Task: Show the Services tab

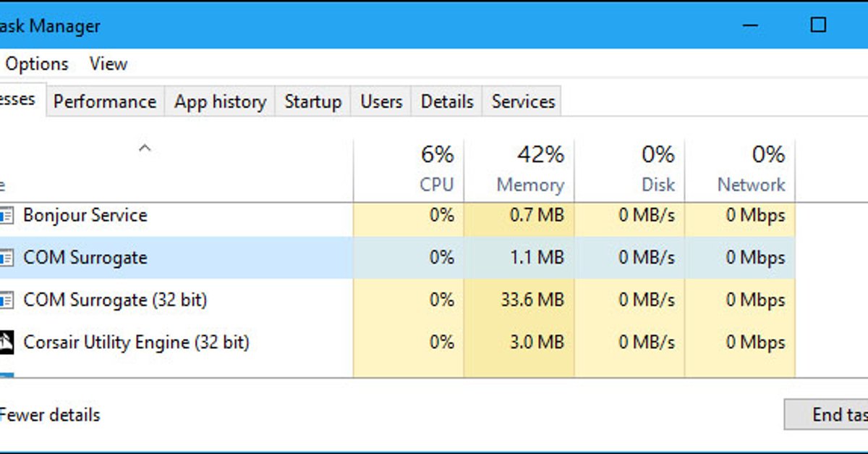Action: click(x=523, y=102)
